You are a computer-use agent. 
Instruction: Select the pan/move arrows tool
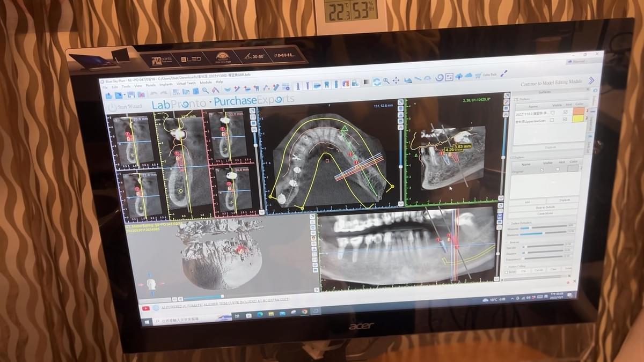click(x=396, y=80)
